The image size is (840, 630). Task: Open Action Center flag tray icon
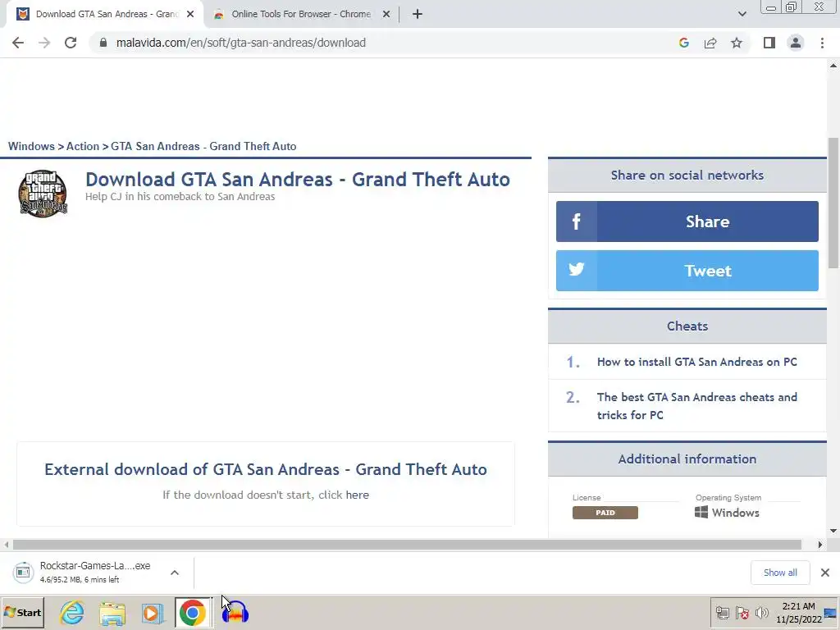coord(742,613)
